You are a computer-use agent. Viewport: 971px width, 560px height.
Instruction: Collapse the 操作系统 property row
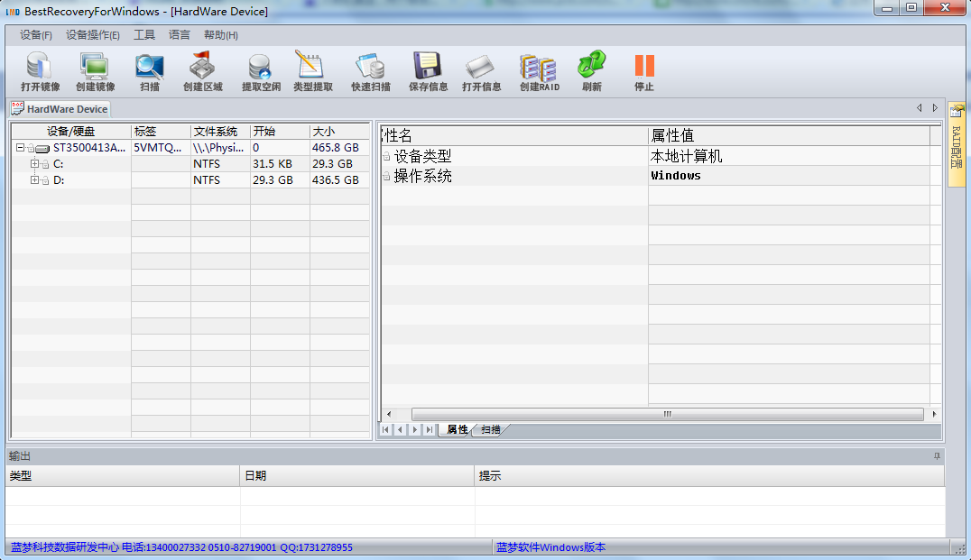(386, 177)
